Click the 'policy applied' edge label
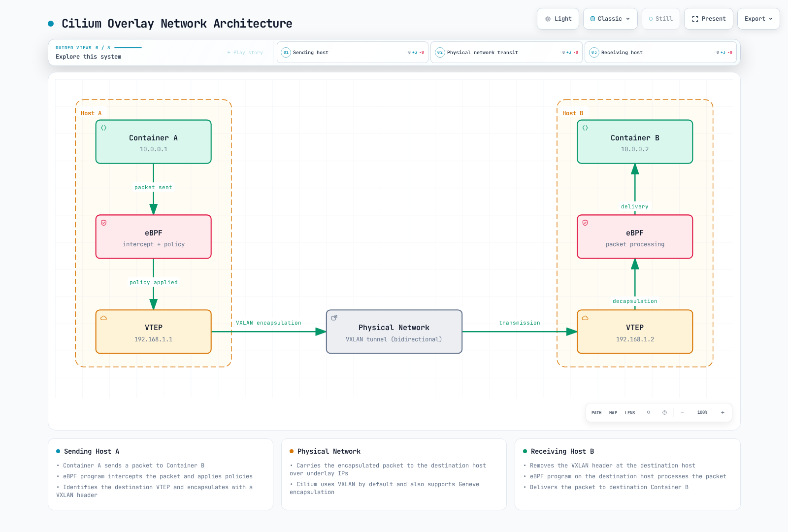788x532 pixels. 154,283
